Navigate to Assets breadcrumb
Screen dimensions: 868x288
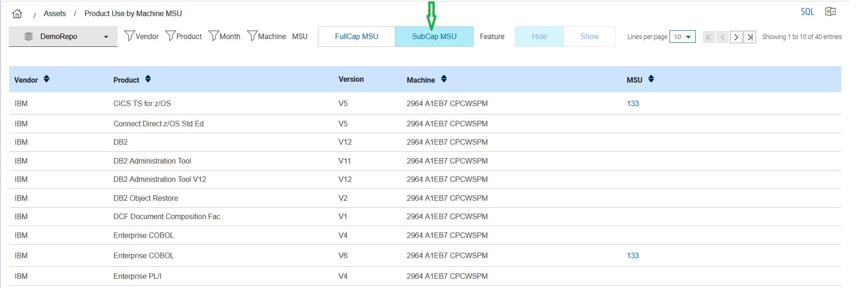55,13
